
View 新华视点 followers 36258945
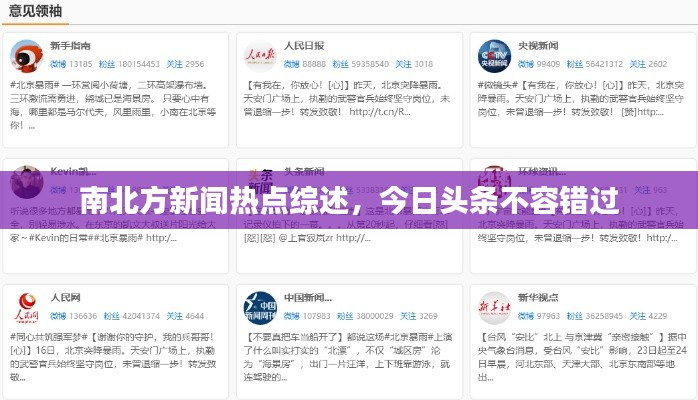[x=595, y=316]
